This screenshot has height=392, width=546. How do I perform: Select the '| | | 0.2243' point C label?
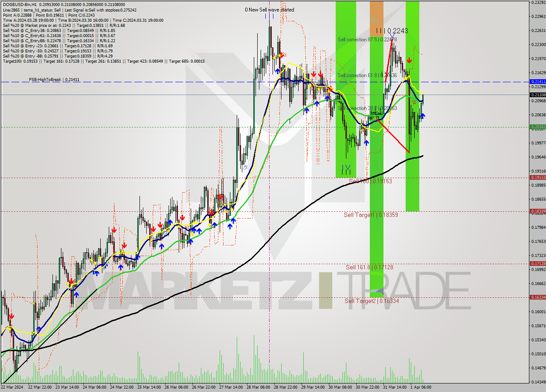point(392,31)
